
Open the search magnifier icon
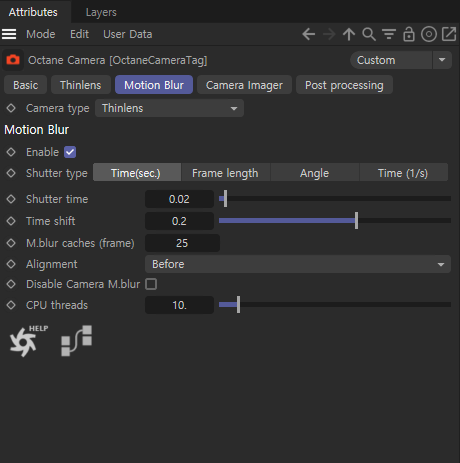[369, 34]
